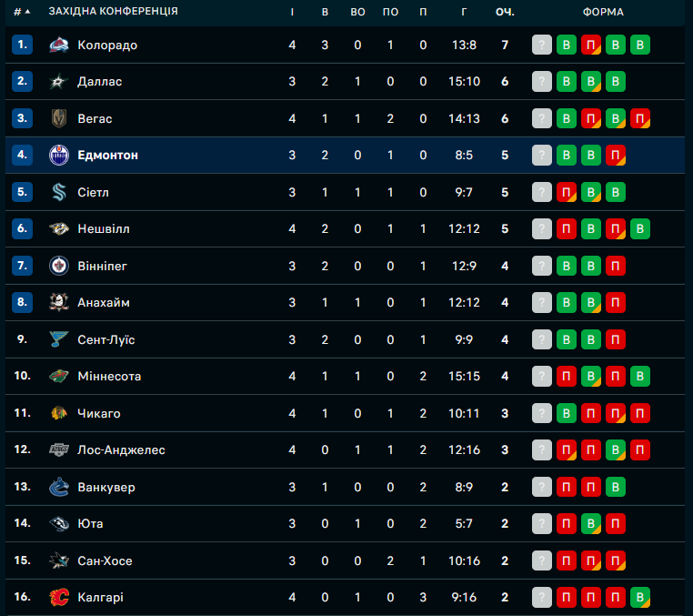Click the ФОРМА column header
693x616 pixels.
(x=604, y=12)
